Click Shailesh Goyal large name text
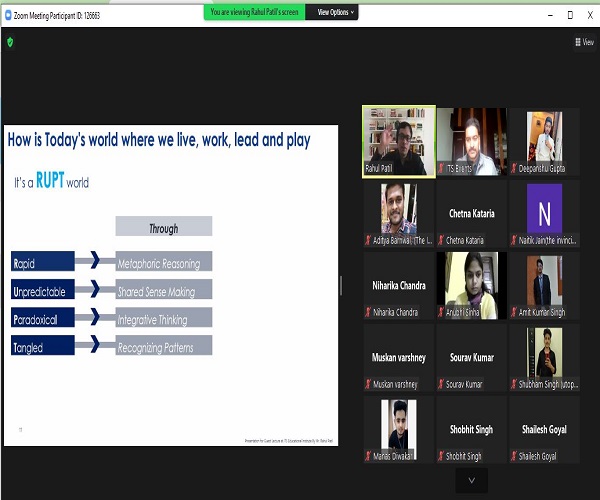 coord(544,430)
